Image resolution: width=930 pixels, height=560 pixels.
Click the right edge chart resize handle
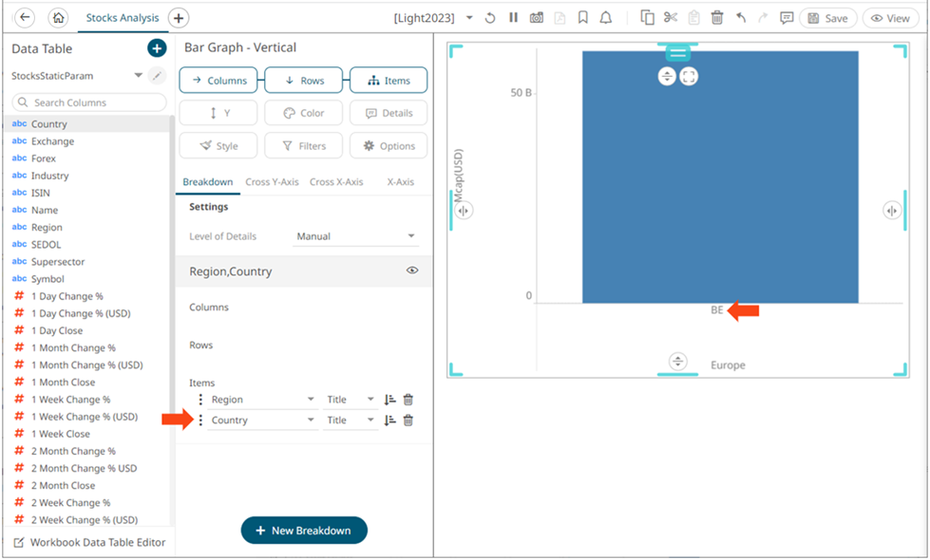pos(891,211)
